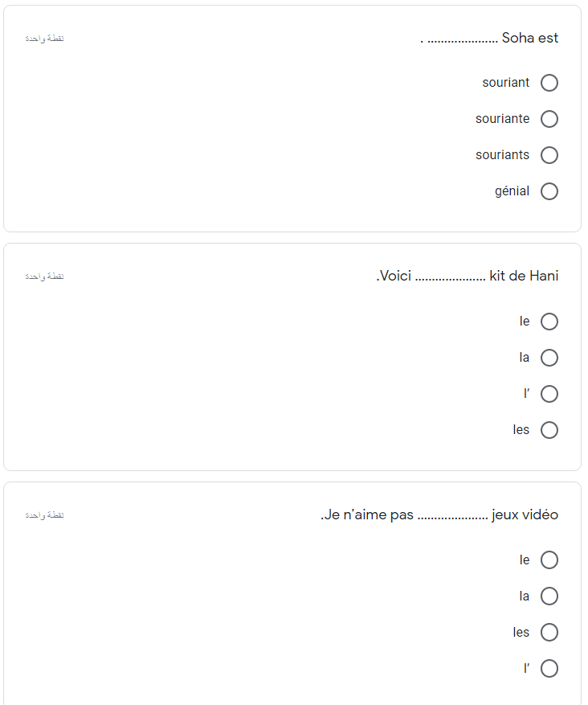588x705 pixels.
Task: Click the 'génial' label text
Action: [512, 191]
